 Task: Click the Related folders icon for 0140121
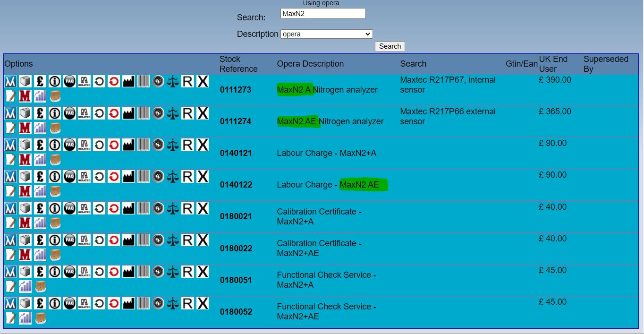(x=84, y=145)
